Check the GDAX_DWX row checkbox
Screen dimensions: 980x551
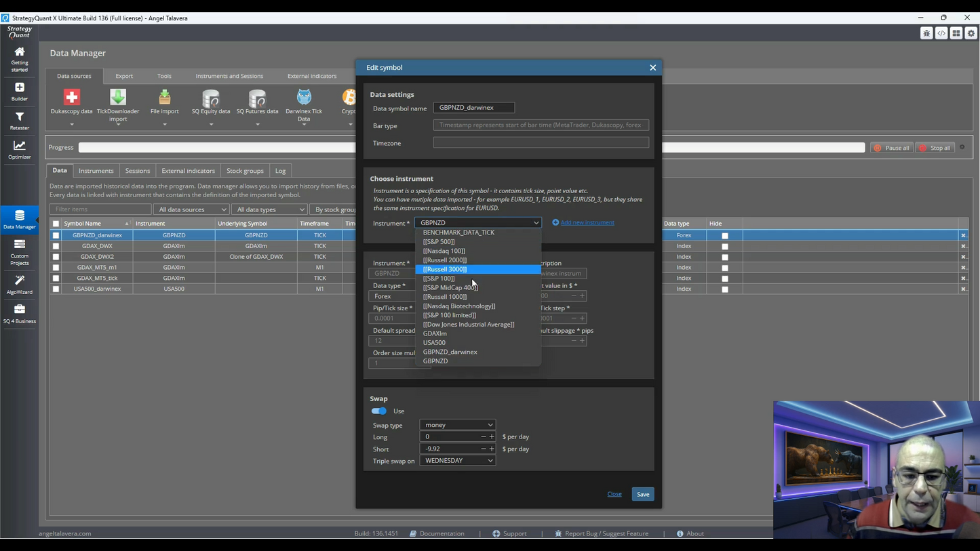click(x=56, y=246)
